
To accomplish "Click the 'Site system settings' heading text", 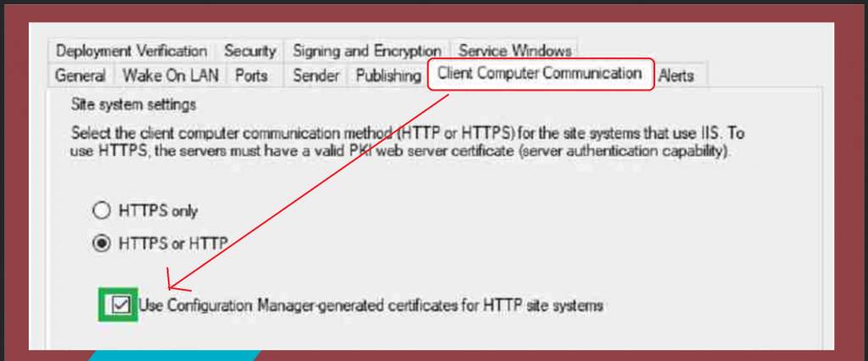I will tap(133, 104).
